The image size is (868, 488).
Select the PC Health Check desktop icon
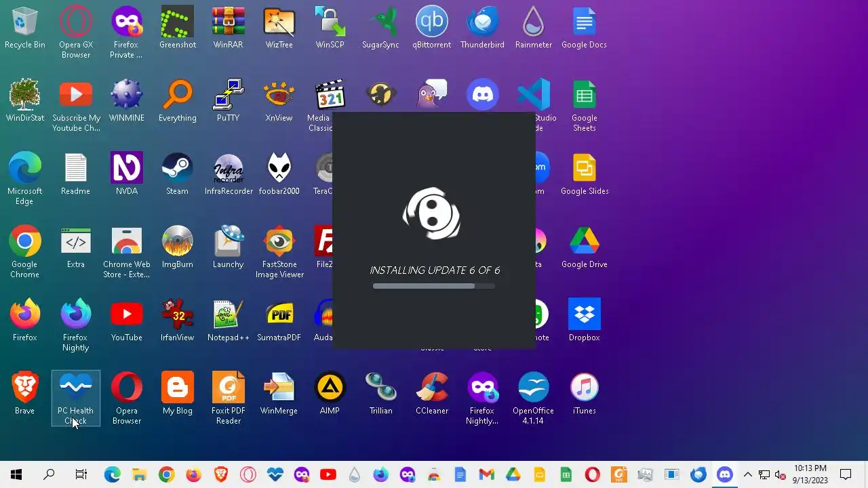[75, 399]
